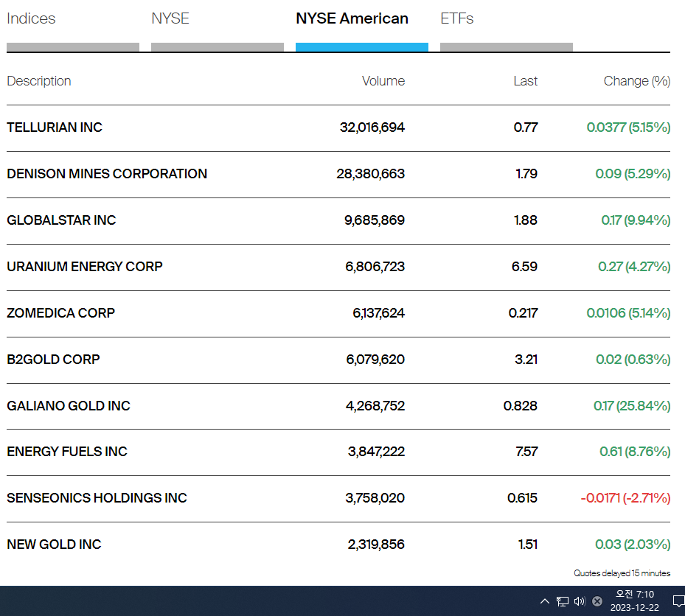Click B2Gold volume 6,079,620
The height and width of the screenshot is (616, 685).
(x=375, y=359)
